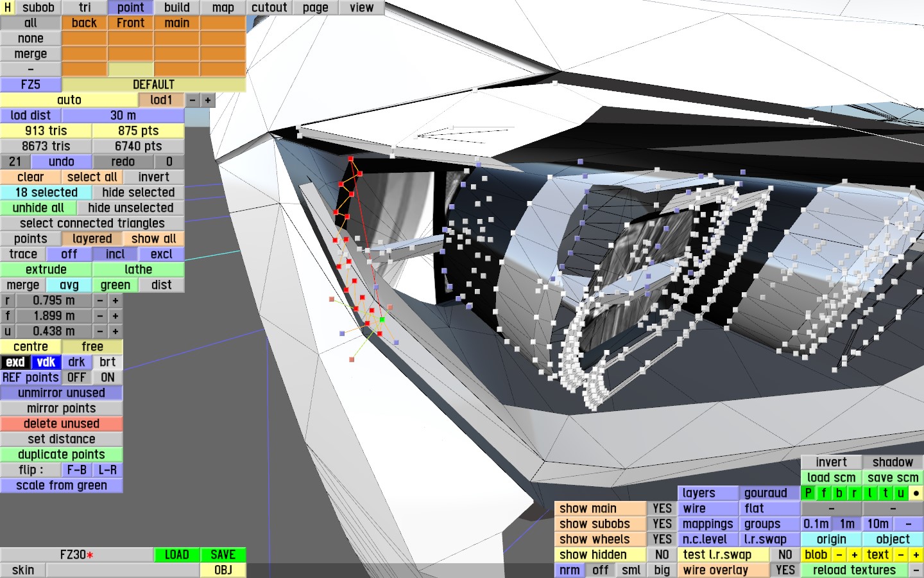Click select all points
Viewport: 924px width, 578px height.
tap(92, 177)
